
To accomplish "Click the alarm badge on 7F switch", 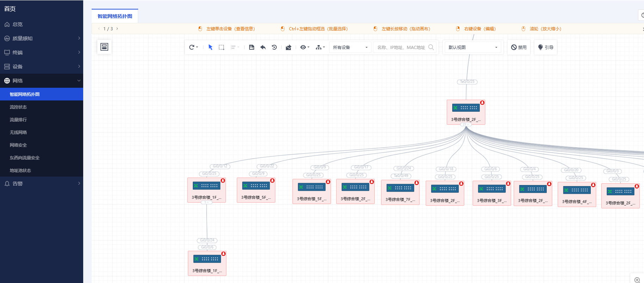I will (417, 183).
